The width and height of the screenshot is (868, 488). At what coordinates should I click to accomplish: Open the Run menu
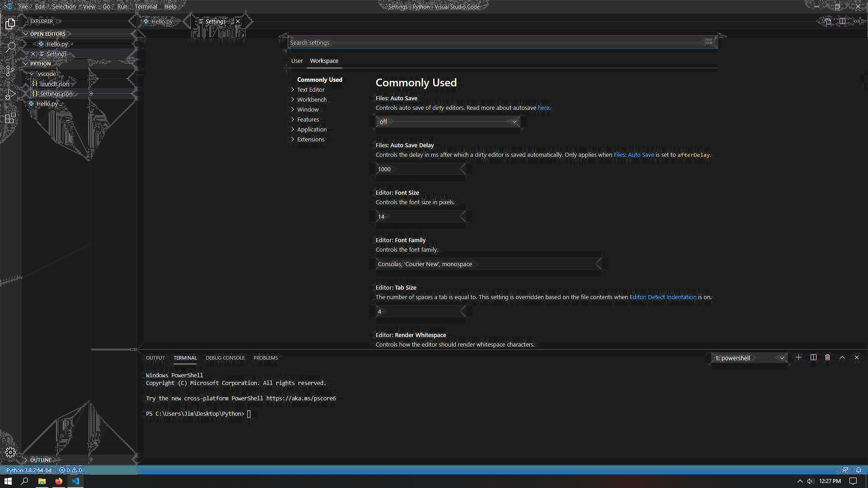tap(122, 6)
